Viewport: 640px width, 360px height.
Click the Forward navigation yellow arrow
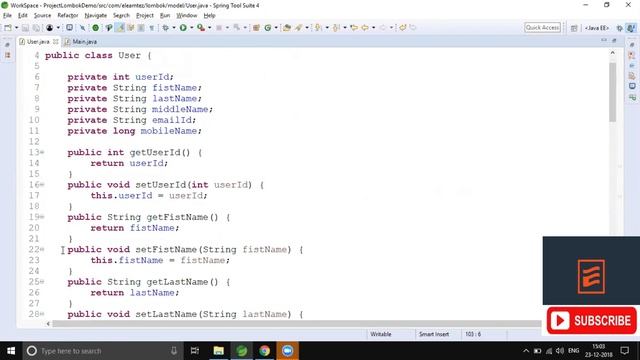382,28
